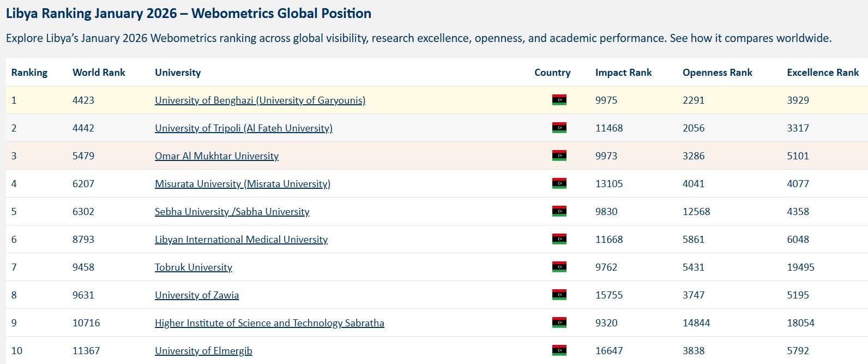Click Libya flag in University of Zawia row
The height and width of the screenshot is (364, 868).
(x=559, y=295)
